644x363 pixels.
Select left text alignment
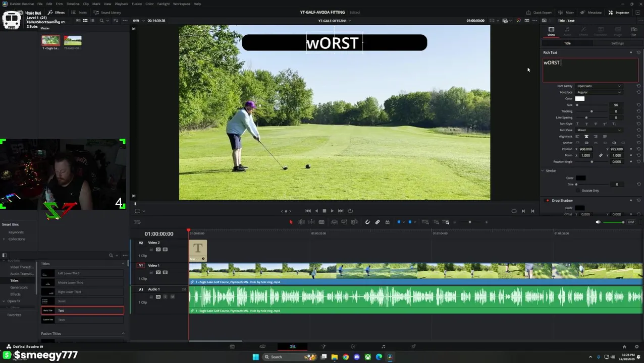coord(577,137)
